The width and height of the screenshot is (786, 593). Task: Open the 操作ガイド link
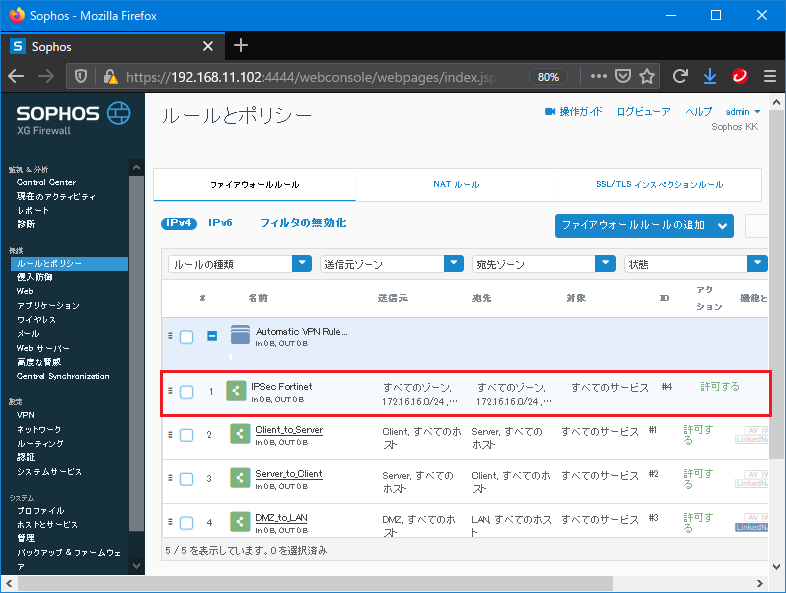click(x=580, y=111)
